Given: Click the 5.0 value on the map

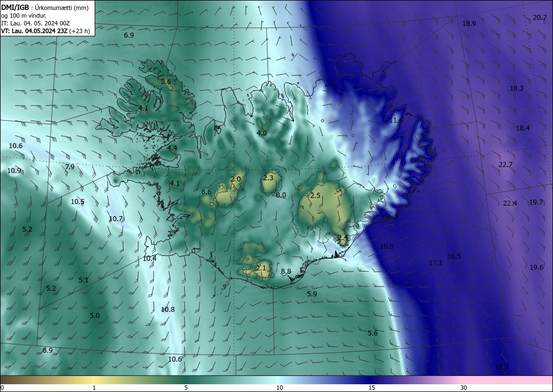Looking at the screenshot, I should pos(95,316).
